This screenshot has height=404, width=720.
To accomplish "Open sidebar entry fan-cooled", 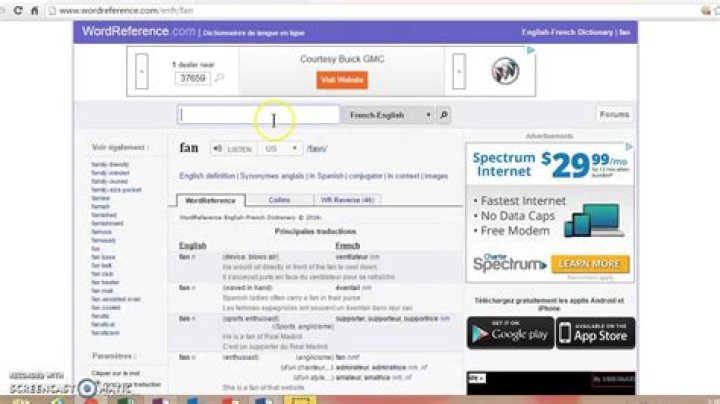I will pos(106,308).
